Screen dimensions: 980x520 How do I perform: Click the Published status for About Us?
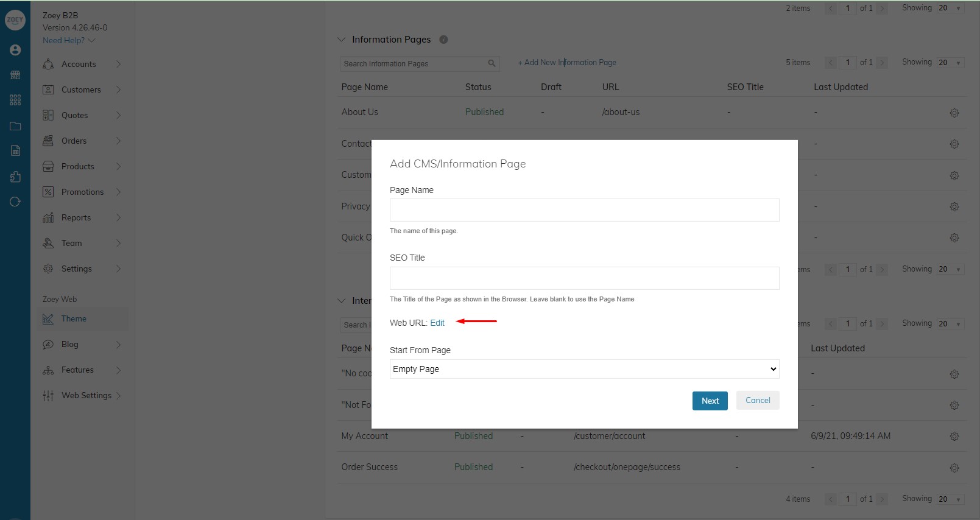(485, 112)
